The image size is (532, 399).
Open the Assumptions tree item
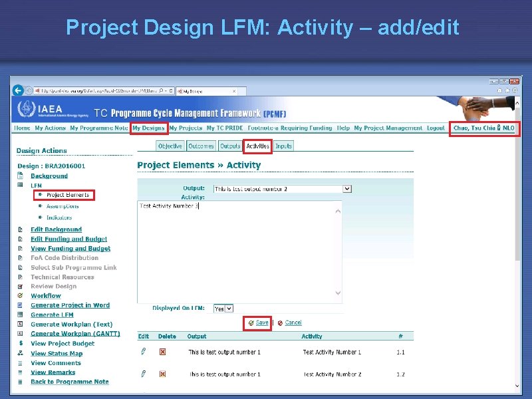pos(61,205)
